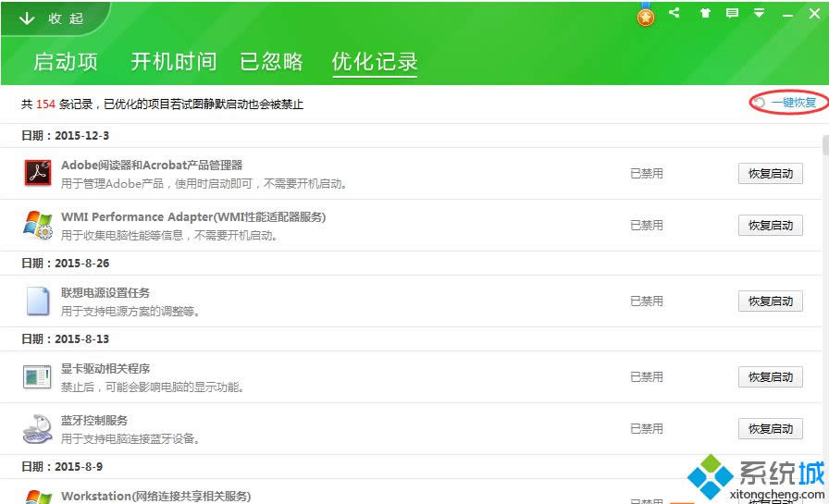The width and height of the screenshot is (829, 504).
Task: Click the 联想电源设置任务 file icon
Action: coord(38,301)
